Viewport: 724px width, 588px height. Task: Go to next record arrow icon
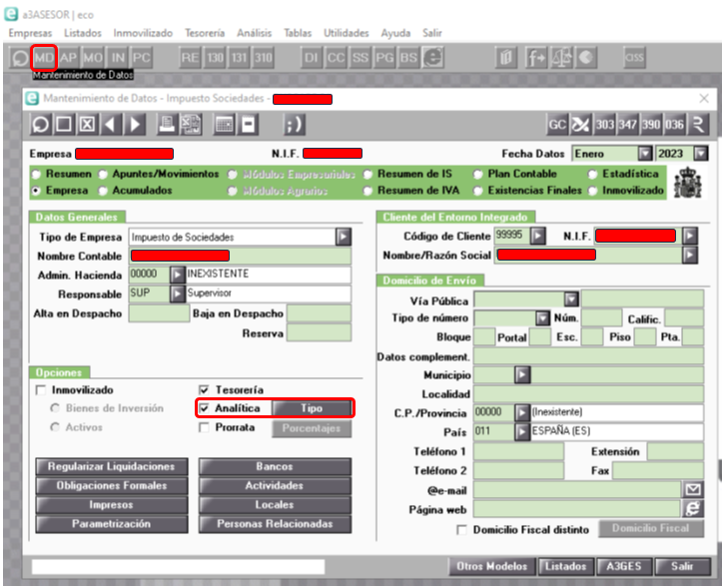[135, 125]
